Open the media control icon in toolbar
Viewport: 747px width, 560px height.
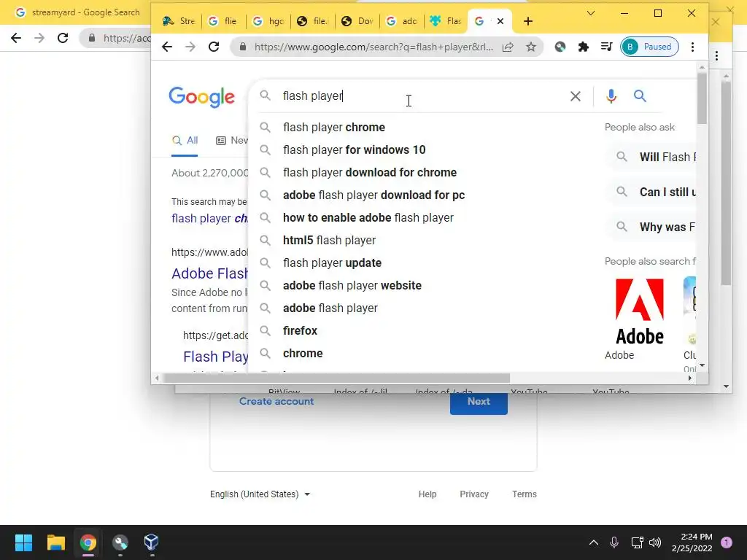606,47
